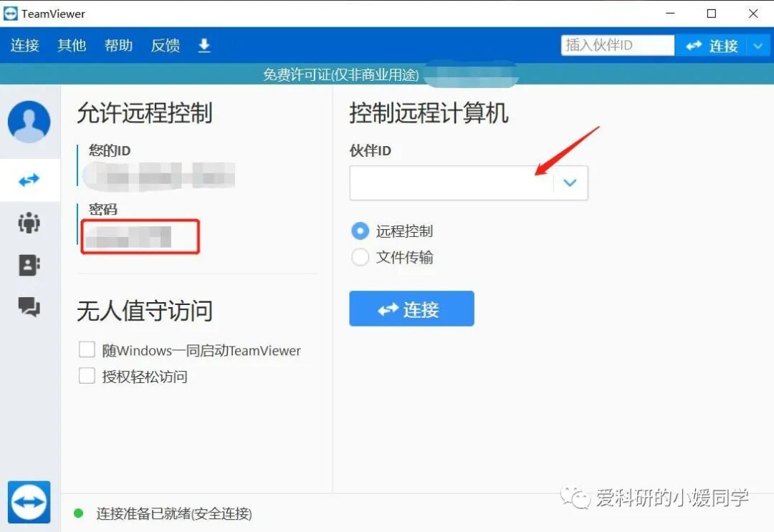
Task: Enable 授权轻松访问 checkbox
Action: point(87,376)
